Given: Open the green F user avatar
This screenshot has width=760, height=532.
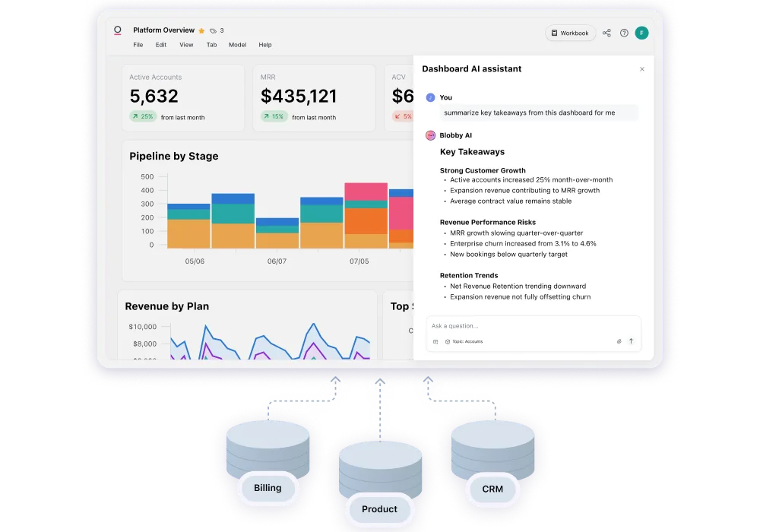Looking at the screenshot, I should (641, 33).
